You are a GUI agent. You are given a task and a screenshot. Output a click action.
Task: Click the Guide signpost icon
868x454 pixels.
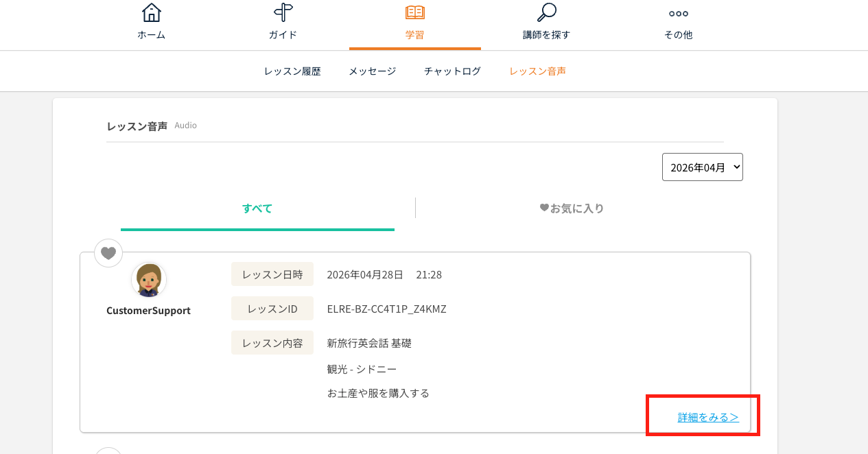283,13
